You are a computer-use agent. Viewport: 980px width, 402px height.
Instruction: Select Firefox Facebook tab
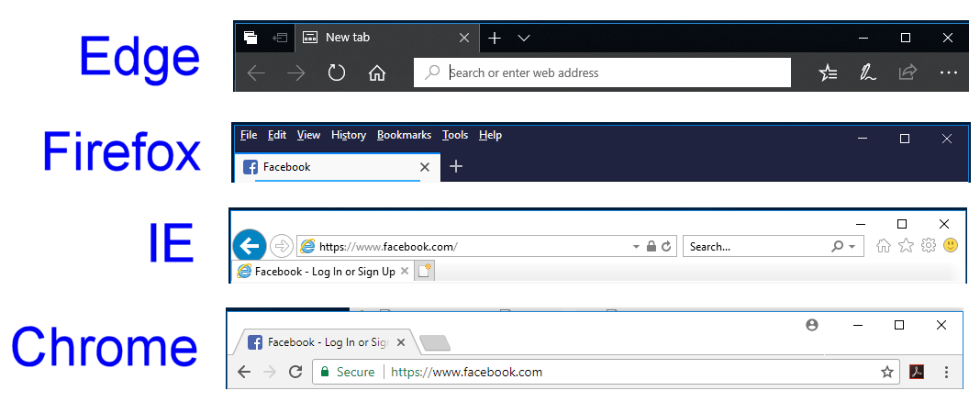338,167
